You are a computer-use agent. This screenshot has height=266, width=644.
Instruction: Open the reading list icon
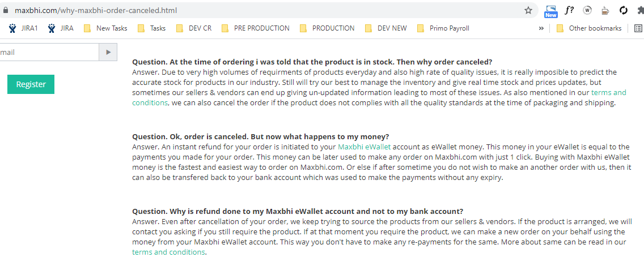click(638, 28)
